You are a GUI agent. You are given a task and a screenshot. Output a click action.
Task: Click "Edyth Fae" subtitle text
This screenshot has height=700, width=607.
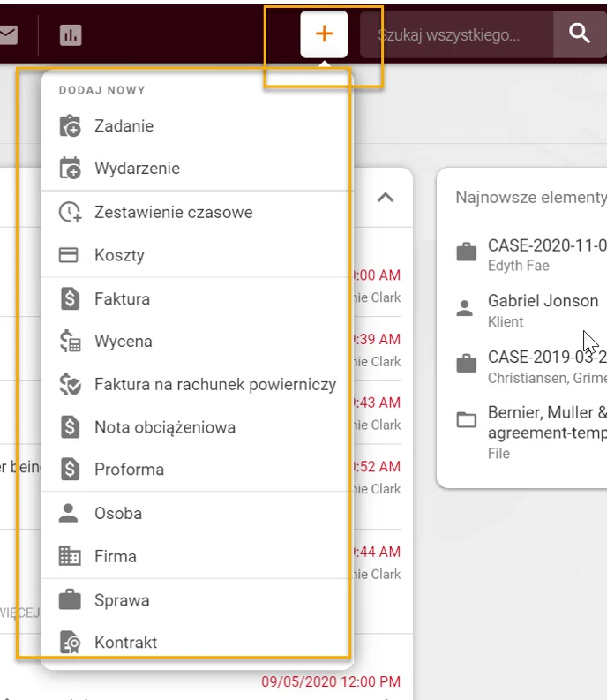click(x=518, y=266)
